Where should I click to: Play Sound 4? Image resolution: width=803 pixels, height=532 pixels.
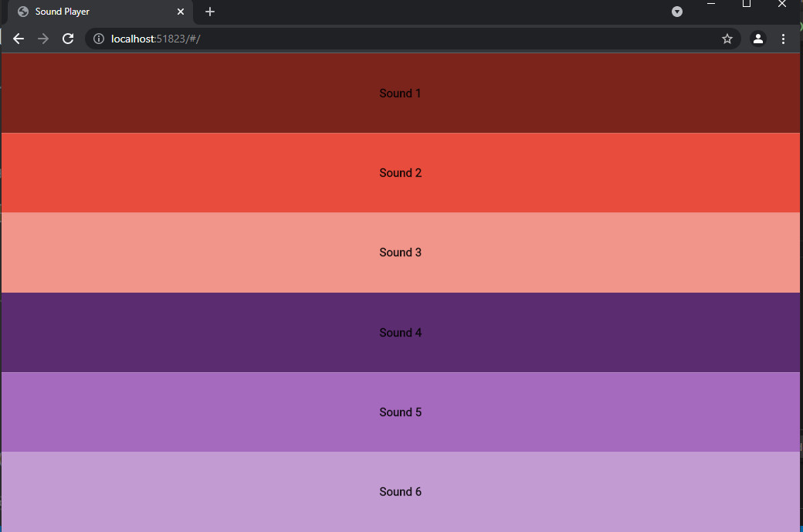click(x=400, y=332)
